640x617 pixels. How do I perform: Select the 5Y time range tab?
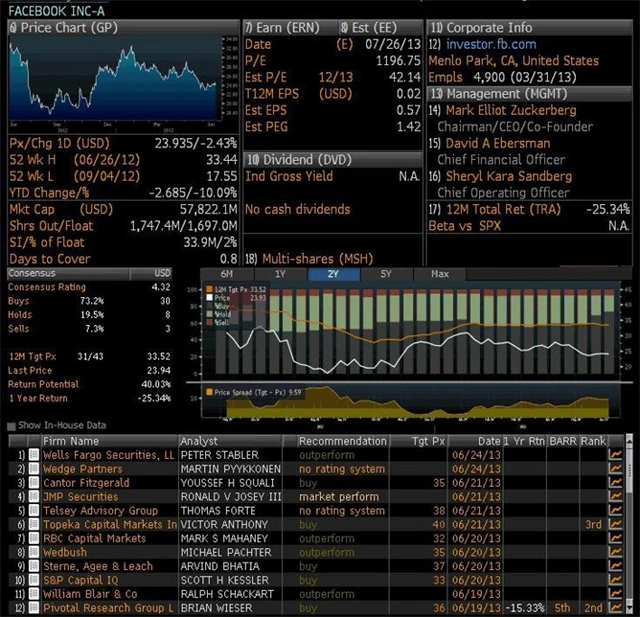[x=386, y=273]
